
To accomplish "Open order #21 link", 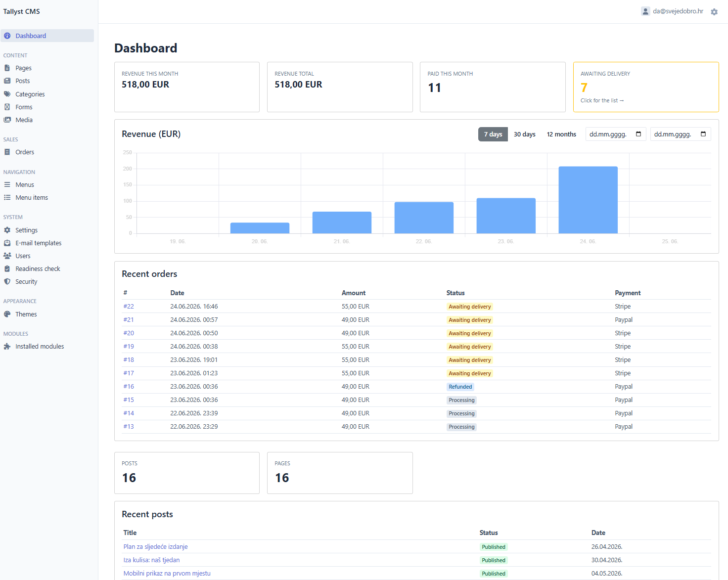I will coord(129,320).
